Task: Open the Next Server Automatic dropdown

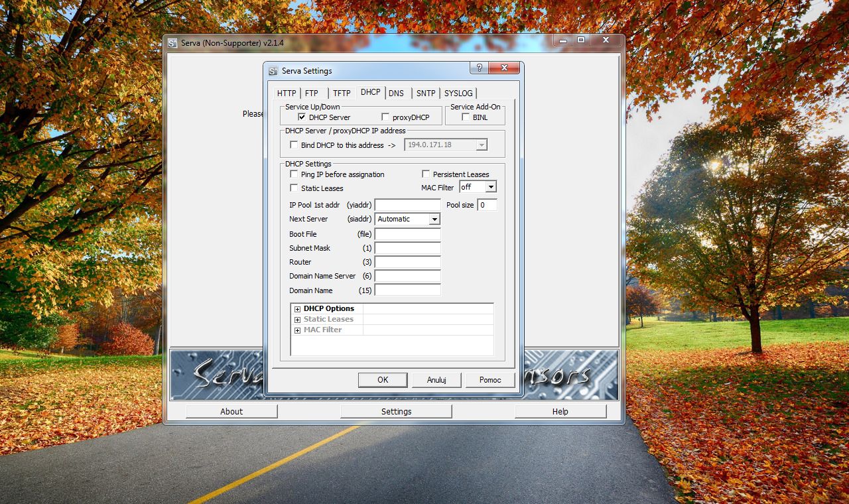Action: coord(434,220)
